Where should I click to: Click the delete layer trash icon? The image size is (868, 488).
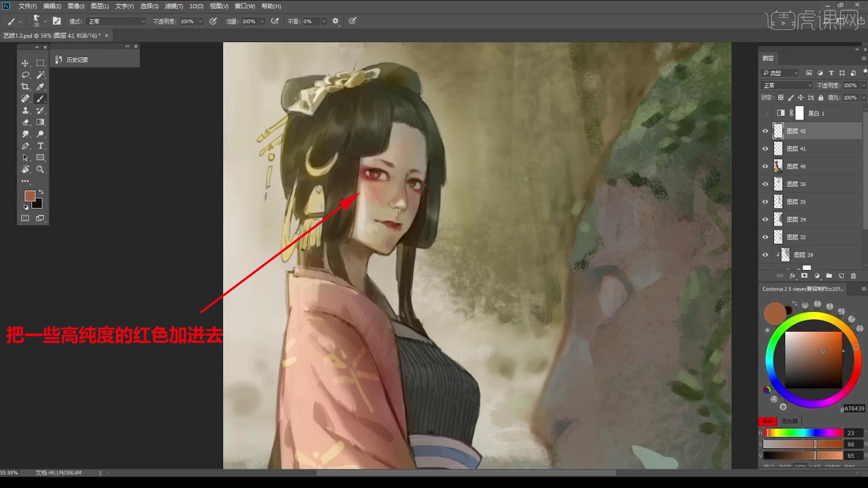[854, 276]
